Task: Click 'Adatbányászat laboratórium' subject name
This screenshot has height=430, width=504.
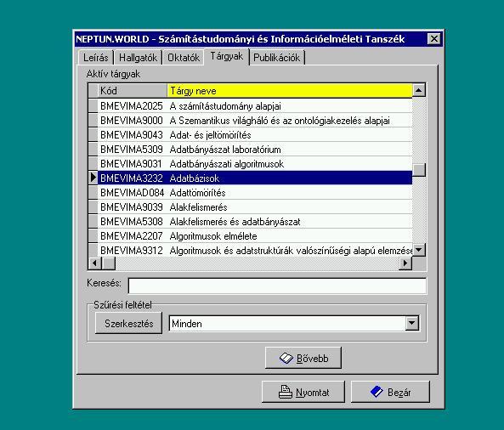Action: (x=225, y=150)
